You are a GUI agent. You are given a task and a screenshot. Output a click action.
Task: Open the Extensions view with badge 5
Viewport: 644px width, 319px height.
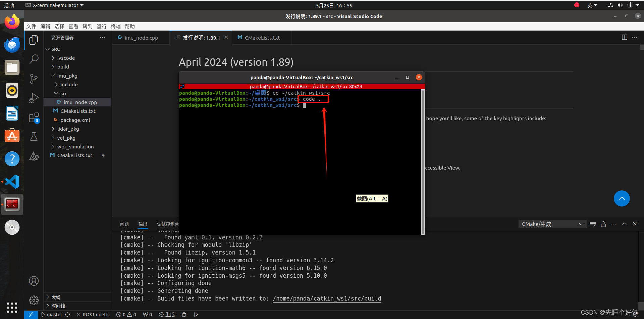click(x=34, y=118)
